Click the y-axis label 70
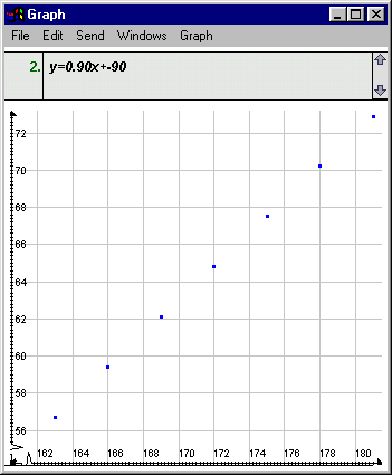This screenshot has height=475, width=392. pos(21,171)
